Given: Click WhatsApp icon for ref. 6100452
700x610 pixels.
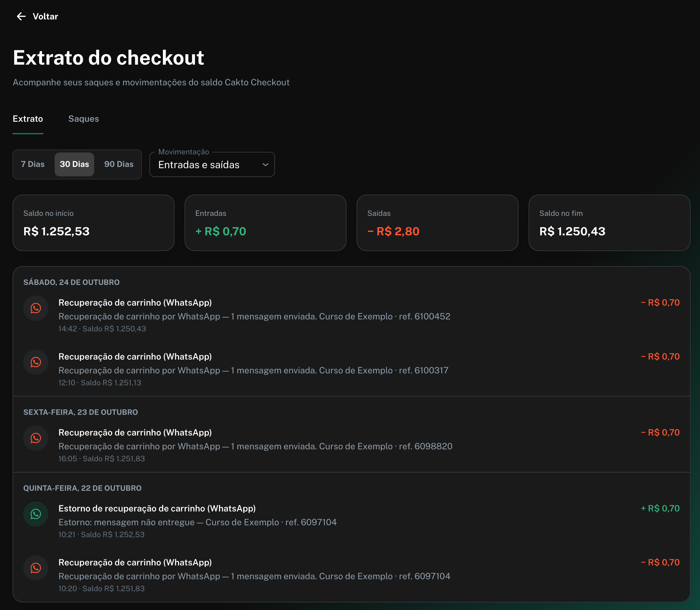Looking at the screenshot, I should [x=36, y=308].
